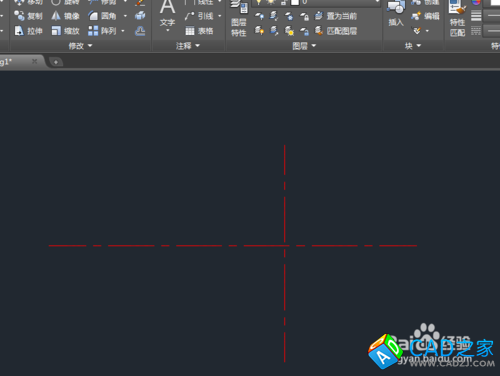
Task: Click the Explode icon in Modify panel
Action: tap(140, 16)
